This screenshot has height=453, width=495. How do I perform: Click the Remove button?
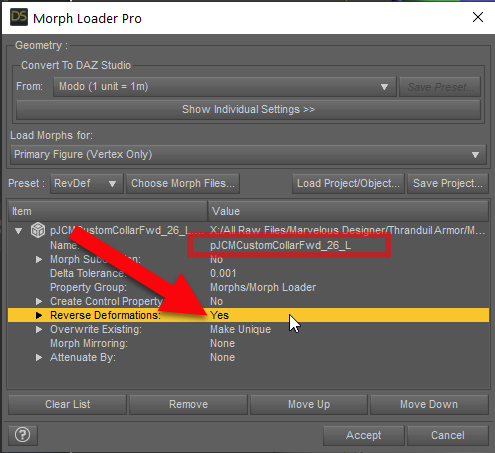[188, 404]
